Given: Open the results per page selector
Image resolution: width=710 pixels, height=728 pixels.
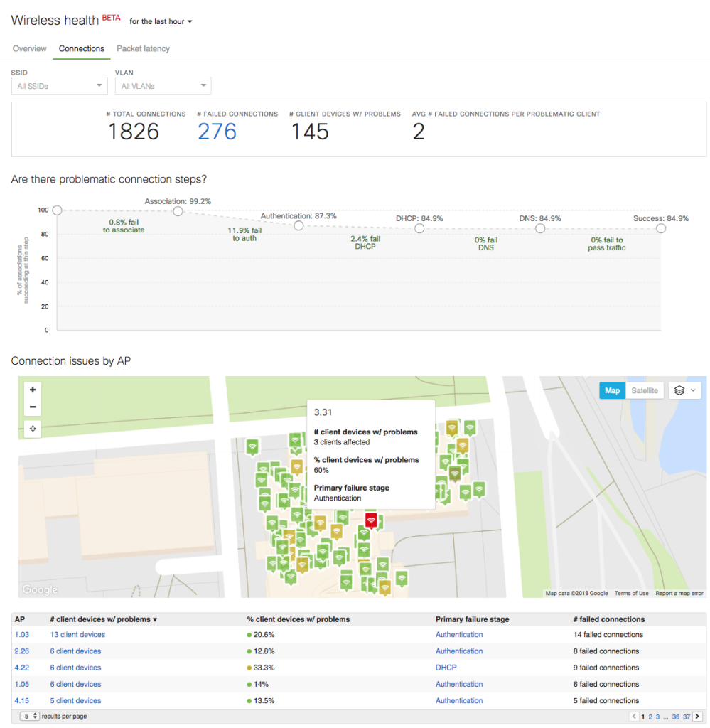Looking at the screenshot, I should (x=30, y=716).
